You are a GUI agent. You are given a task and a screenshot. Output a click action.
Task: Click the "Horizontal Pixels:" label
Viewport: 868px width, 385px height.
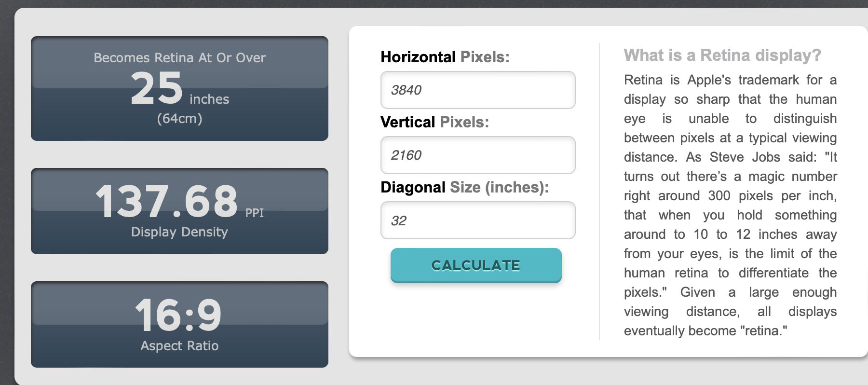coord(445,57)
